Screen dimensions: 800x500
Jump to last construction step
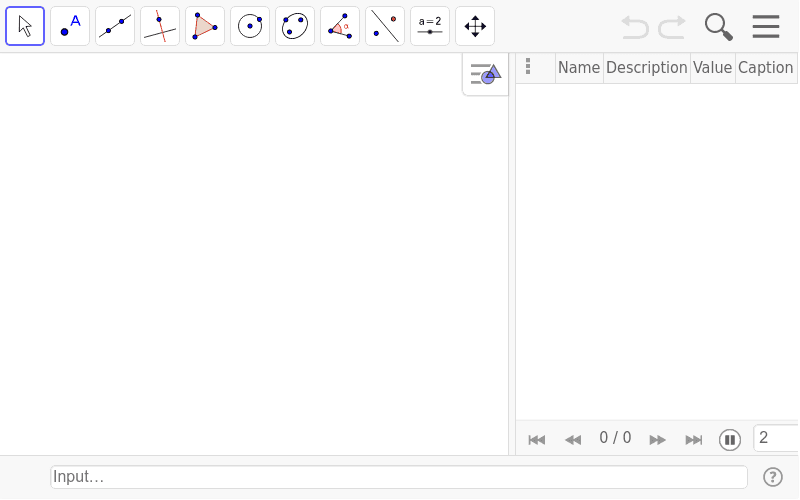pyautogui.click(x=693, y=439)
